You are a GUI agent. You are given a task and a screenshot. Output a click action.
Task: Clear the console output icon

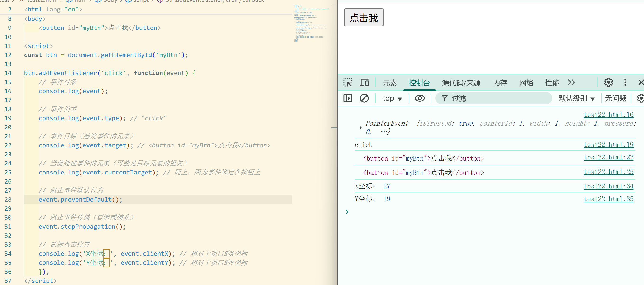click(x=364, y=98)
